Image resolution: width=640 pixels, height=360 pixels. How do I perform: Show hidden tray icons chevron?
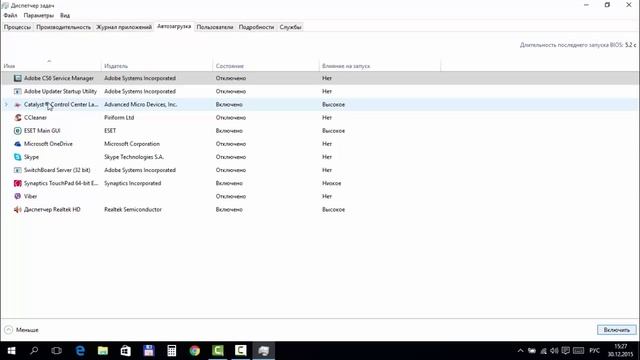pos(520,351)
